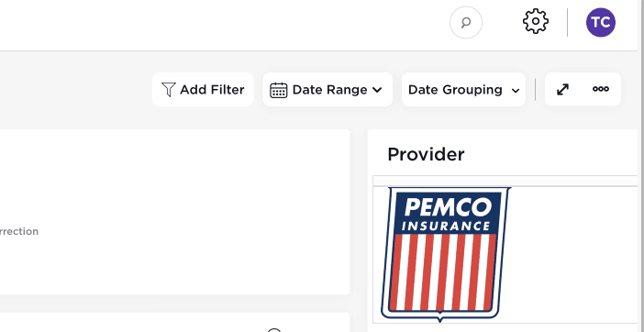
Task: Open the TC user avatar menu
Action: click(x=601, y=23)
